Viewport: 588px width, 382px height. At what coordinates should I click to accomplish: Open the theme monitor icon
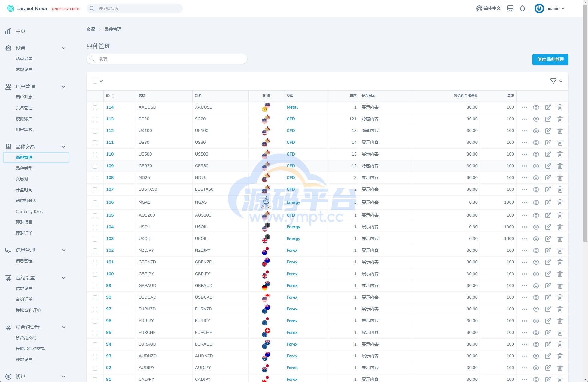(x=510, y=8)
